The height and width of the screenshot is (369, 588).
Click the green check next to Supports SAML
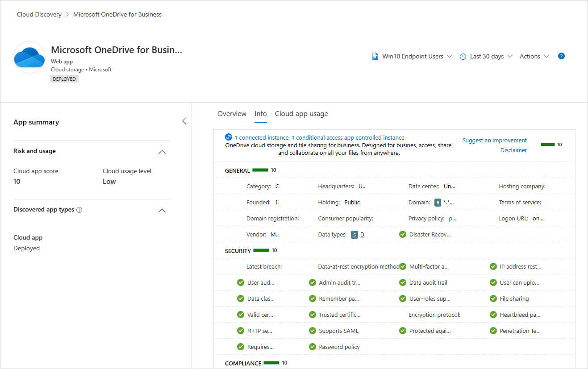pyautogui.click(x=313, y=331)
